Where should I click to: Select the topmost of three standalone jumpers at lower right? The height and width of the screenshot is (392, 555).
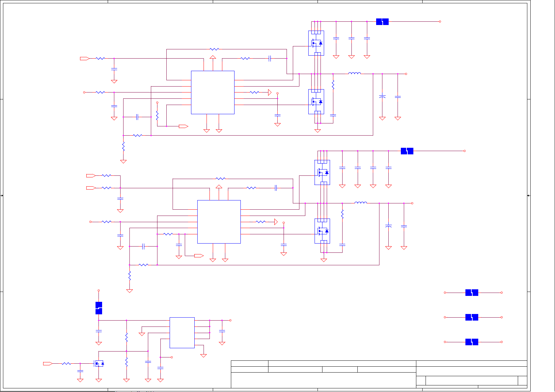pos(472,293)
